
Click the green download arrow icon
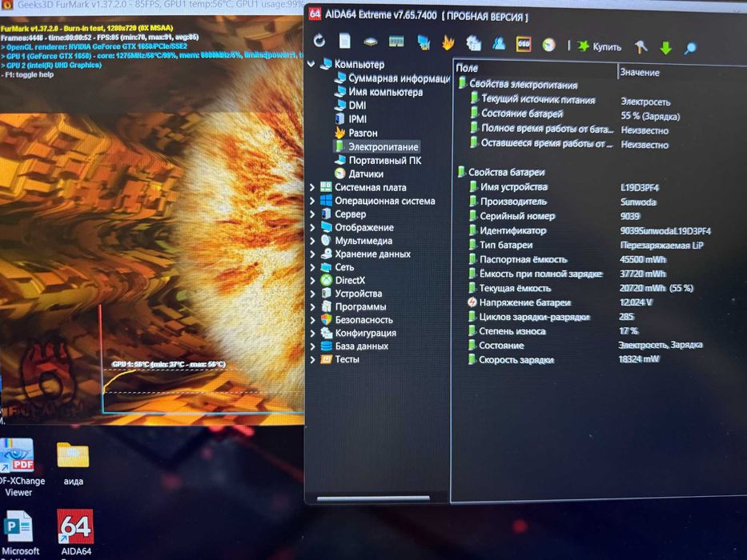coord(666,48)
